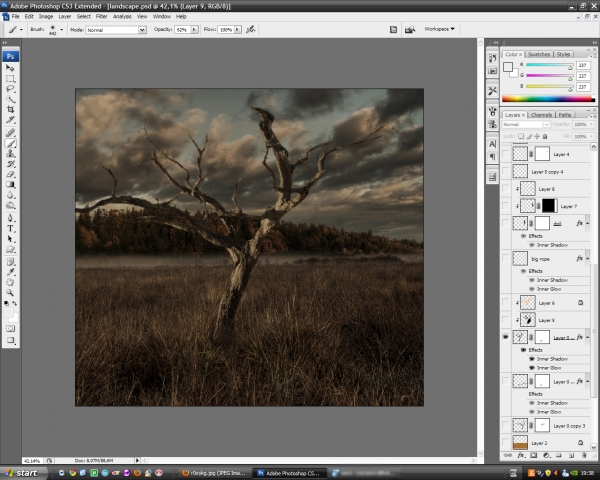Open the Opacity slider arrow in options bar
The height and width of the screenshot is (480, 600).
point(194,29)
